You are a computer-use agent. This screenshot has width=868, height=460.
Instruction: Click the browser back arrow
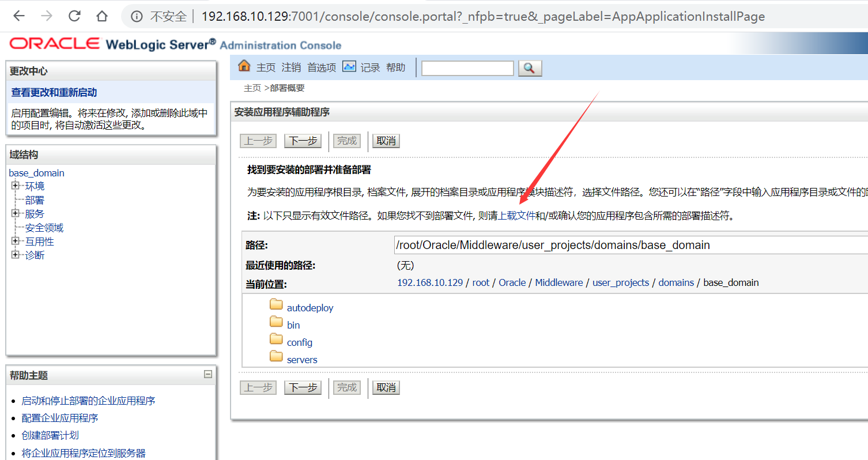tap(19, 16)
